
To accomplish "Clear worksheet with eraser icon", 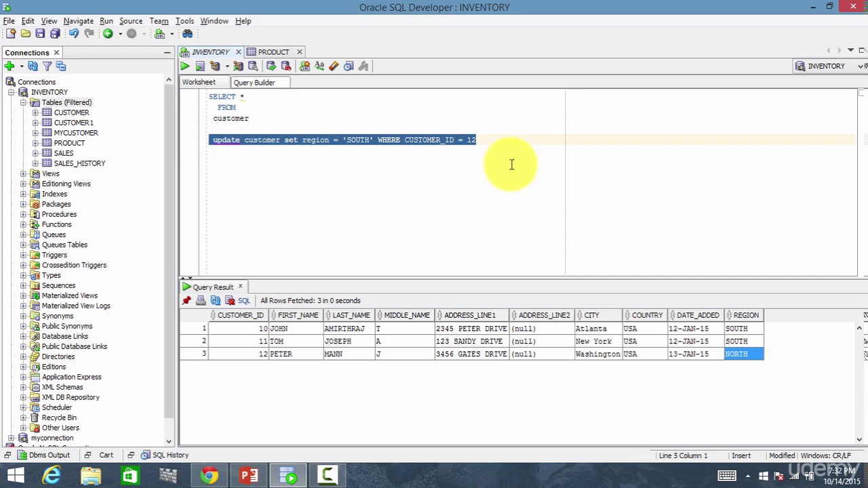I will pyautogui.click(x=334, y=66).
